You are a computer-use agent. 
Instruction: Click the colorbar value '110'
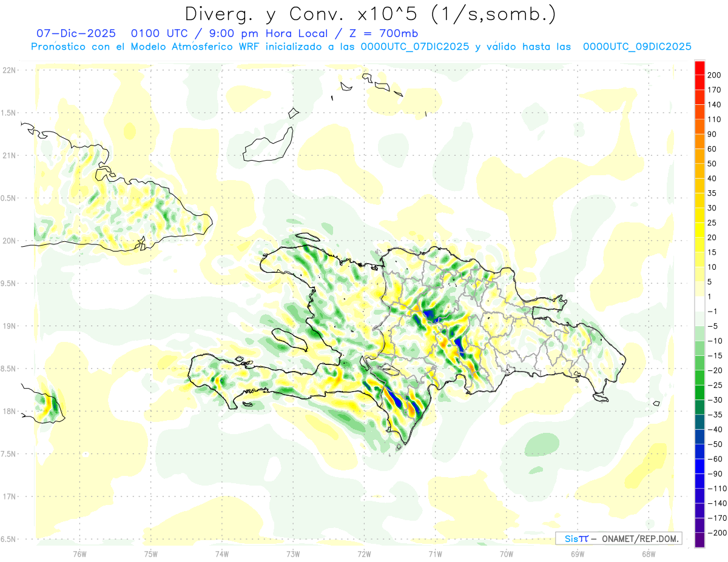715,119
